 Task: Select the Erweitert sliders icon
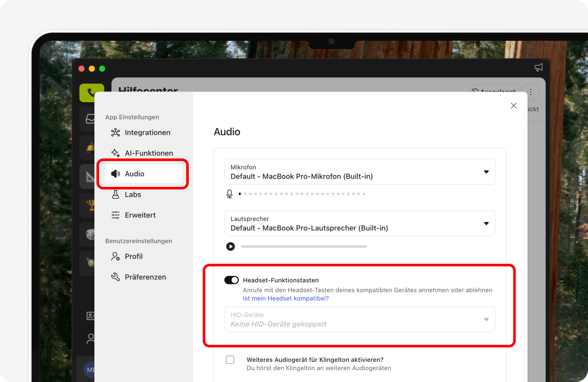tap(115, 215)
